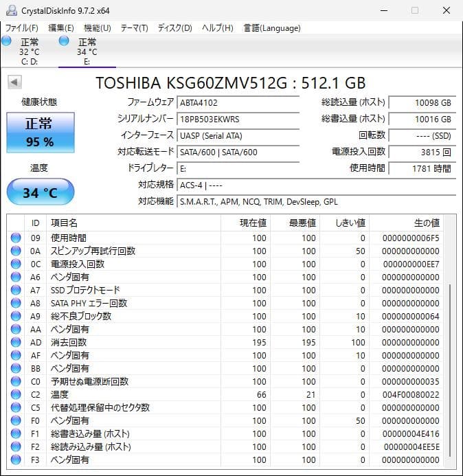Click the 生の値 column header
The width and height of the screenshot is (463, 476).
pos(406,223)
